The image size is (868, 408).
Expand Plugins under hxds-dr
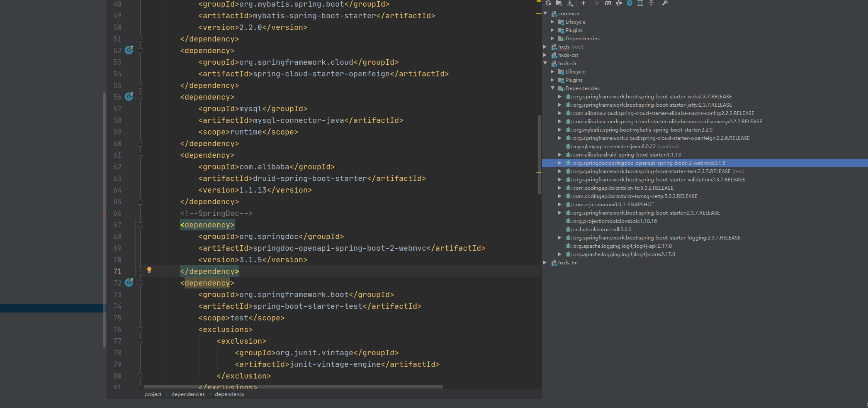[552, 80]
